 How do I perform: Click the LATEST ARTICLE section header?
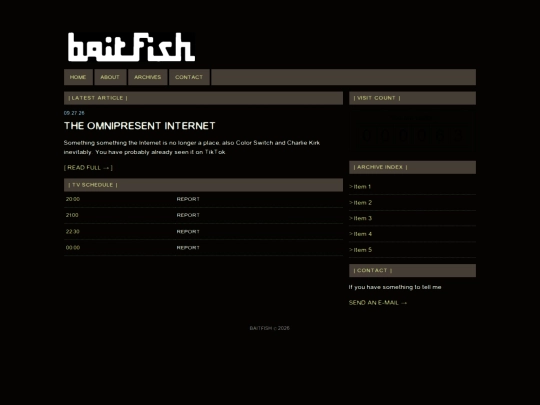point(203,98)
